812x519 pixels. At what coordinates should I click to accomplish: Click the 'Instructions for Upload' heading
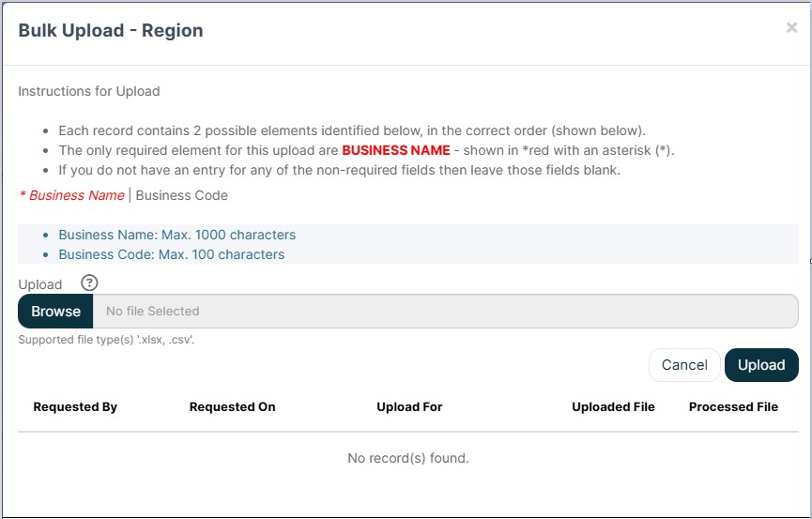coord(89,92)
